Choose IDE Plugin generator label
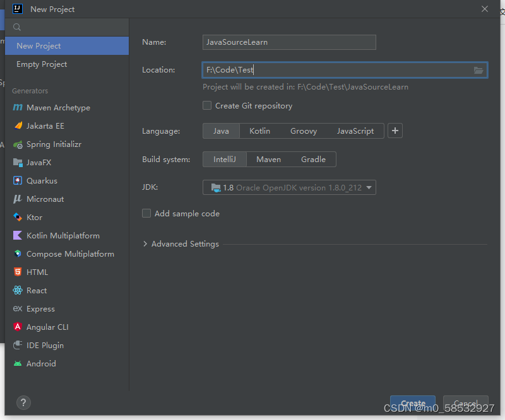The image size is (505, 420). pyautogui.click(x=45, y=346)
